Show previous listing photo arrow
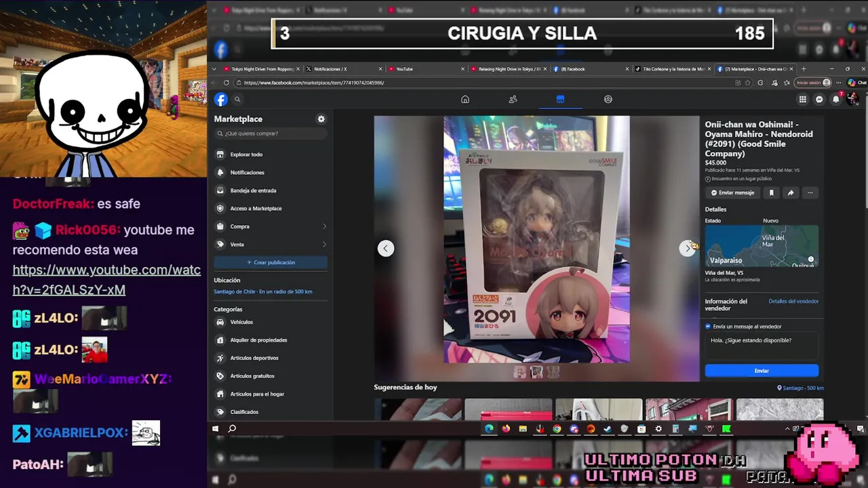Image resolution: width=868 pixels, height=488 pixels. pyautogui.click(x=385, y=248)
